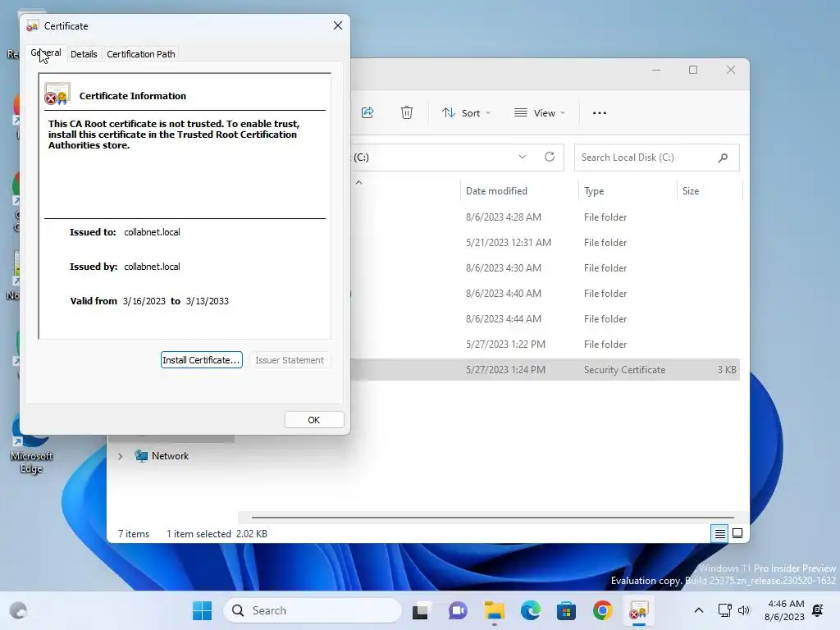Click the horizontal scrollbar in File Explorer

pyautogui.click(x=493, y=518)
